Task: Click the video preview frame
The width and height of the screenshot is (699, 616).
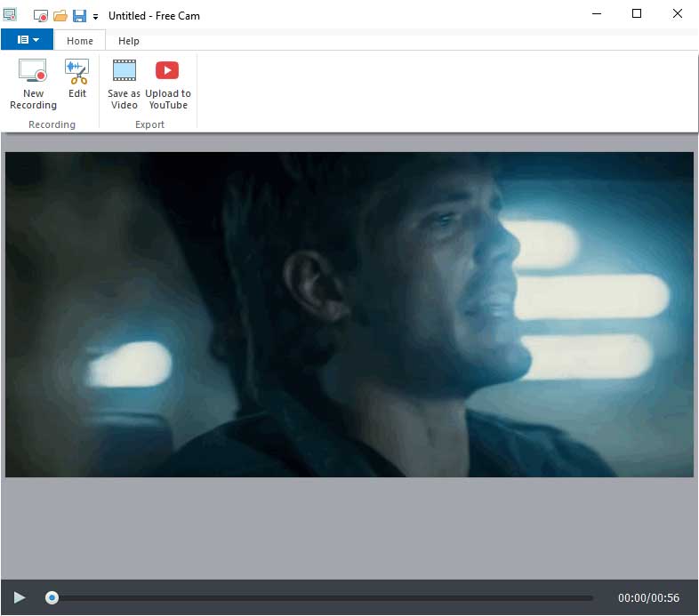Action: [x=349, y=315]
